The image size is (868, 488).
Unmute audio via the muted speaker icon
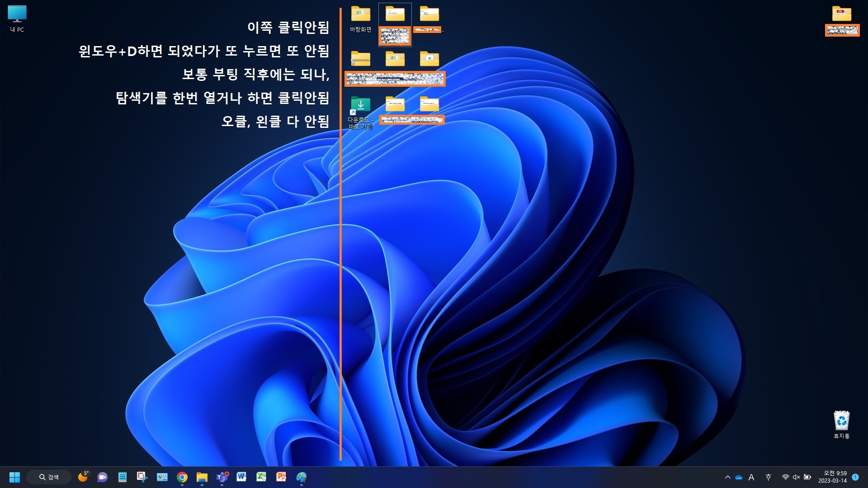[x=796, y=477]
